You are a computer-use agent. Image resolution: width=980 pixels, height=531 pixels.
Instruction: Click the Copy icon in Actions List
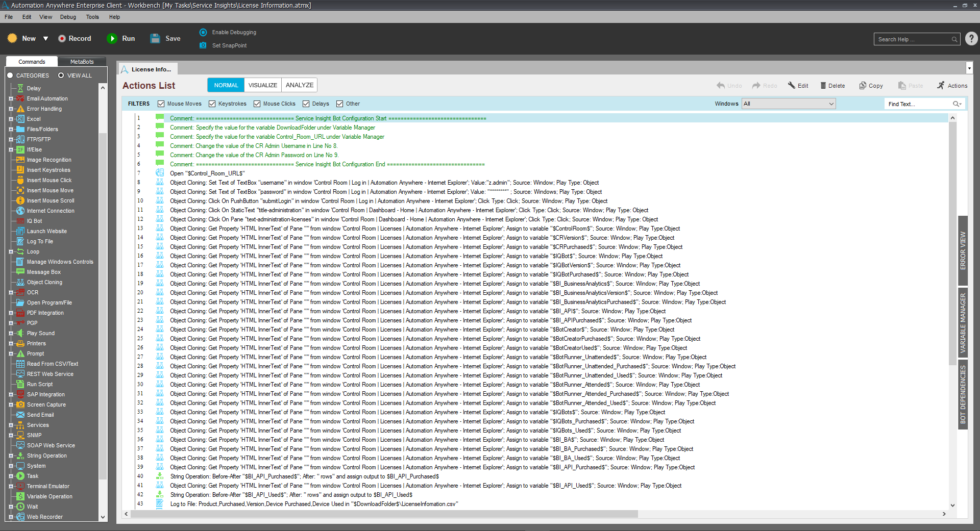(x=863, y=86)
